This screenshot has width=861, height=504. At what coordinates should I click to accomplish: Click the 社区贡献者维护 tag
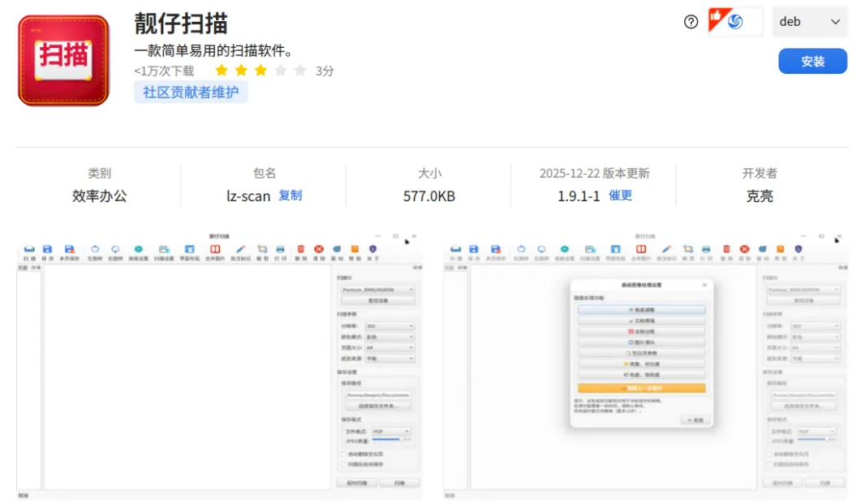click(191, 93)
